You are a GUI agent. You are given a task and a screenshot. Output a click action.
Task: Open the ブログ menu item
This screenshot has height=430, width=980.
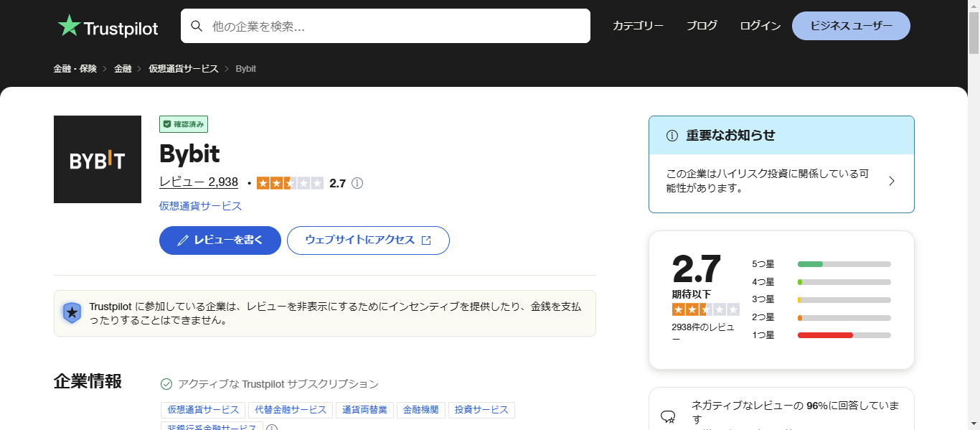[702, 25]
